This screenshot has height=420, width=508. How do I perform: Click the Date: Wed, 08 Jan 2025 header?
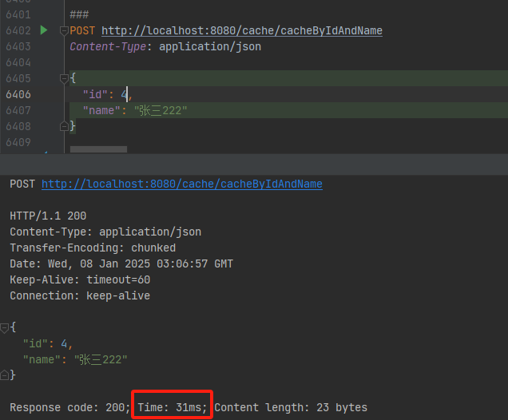[121, 263]
